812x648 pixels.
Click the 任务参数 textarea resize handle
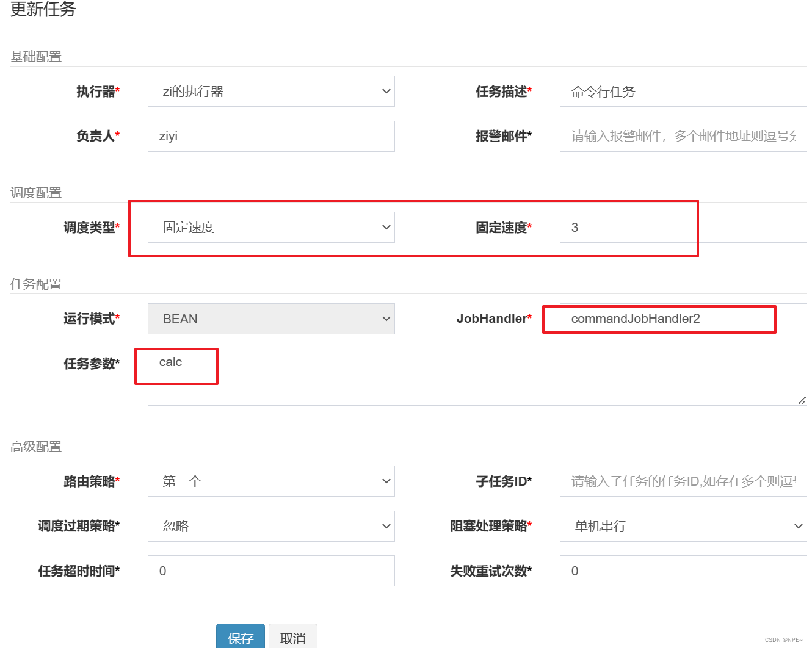tap(802, 400)
